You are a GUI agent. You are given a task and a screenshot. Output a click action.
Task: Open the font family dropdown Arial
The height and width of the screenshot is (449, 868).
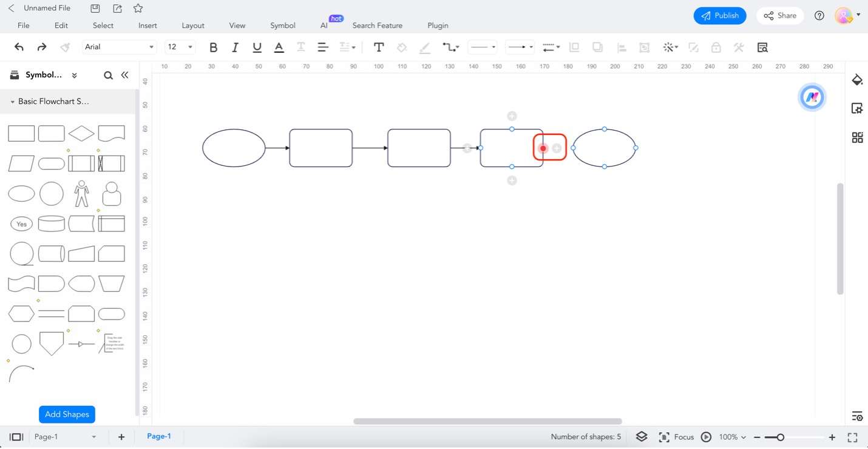119,47
